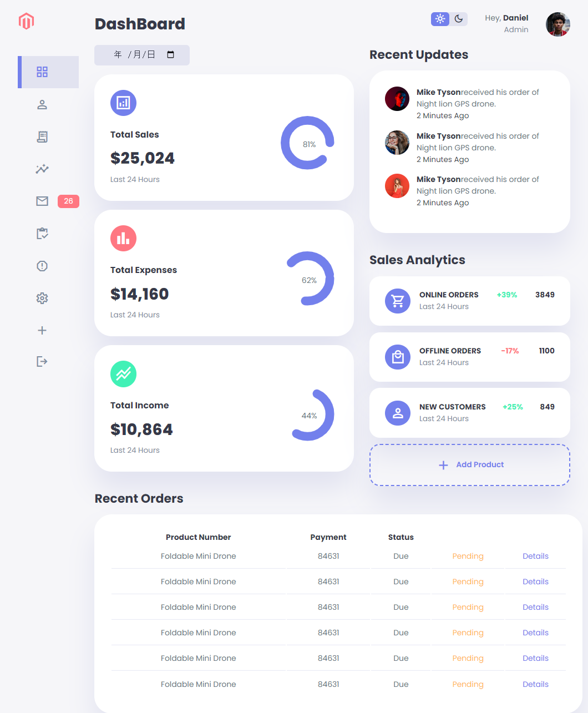Click the 849 new customers count

tap(548, 407)
